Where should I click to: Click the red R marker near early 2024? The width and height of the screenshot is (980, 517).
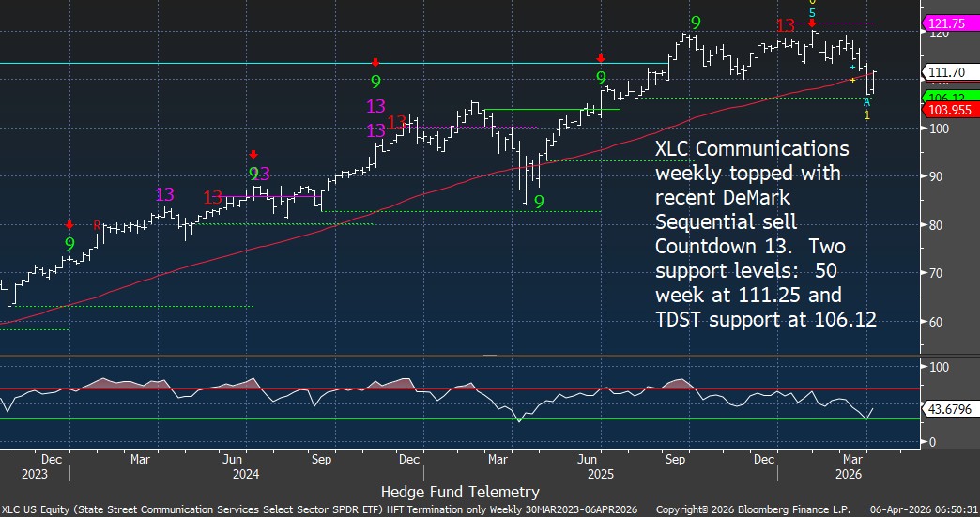pos(97,225)
